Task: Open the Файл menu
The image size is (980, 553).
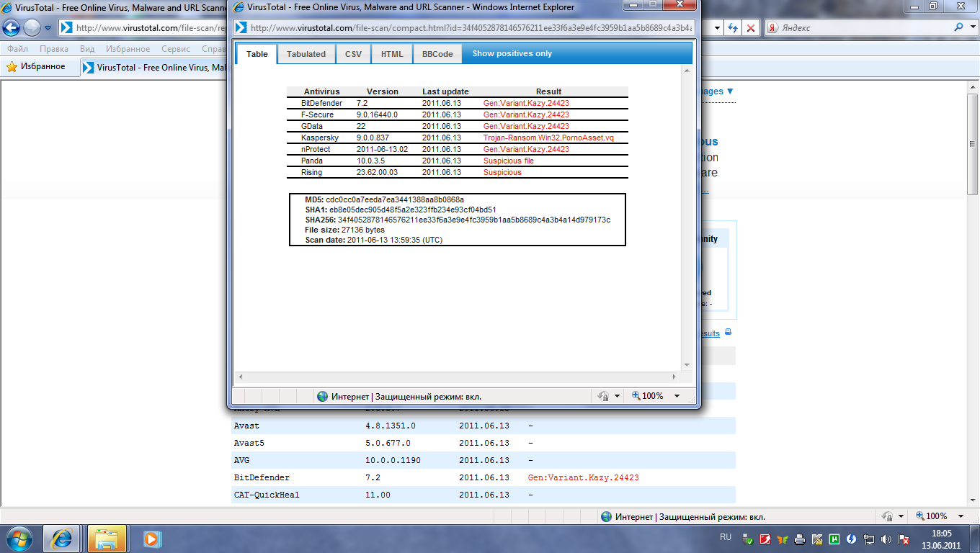Action: 18,49
